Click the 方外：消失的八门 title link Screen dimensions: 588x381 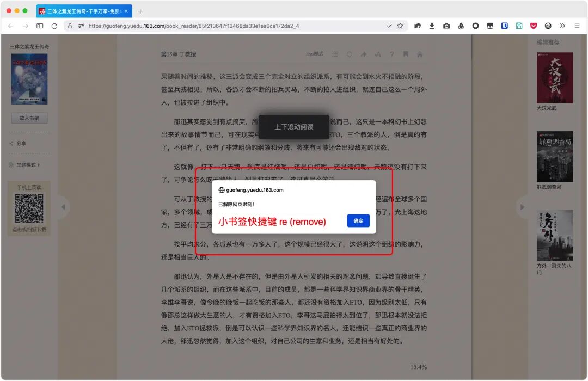tap(554, 269)
